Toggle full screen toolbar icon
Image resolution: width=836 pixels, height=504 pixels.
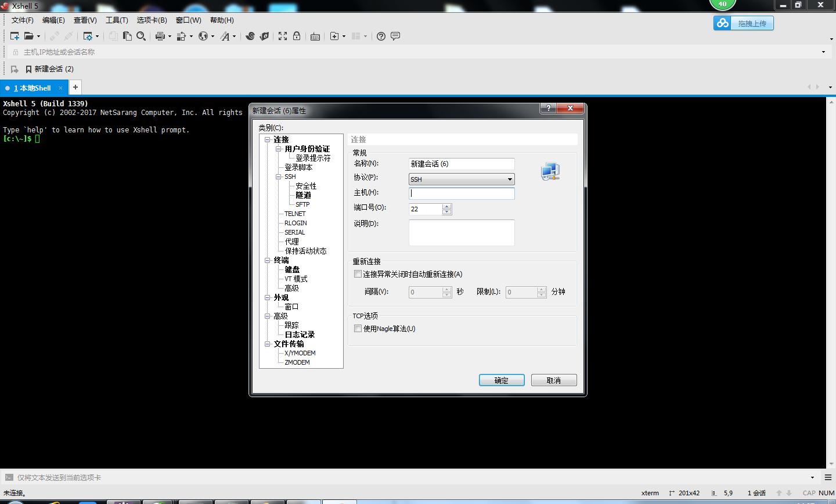coord(283,36)
